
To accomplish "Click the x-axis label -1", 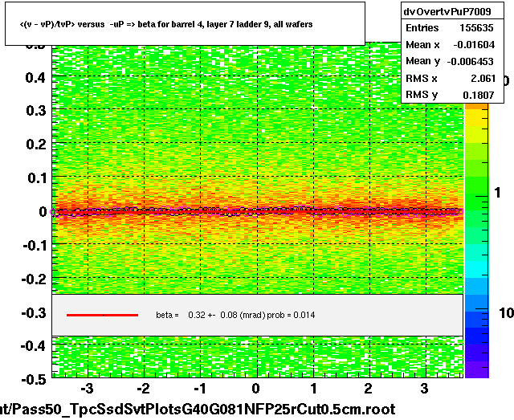I will 200,389.
